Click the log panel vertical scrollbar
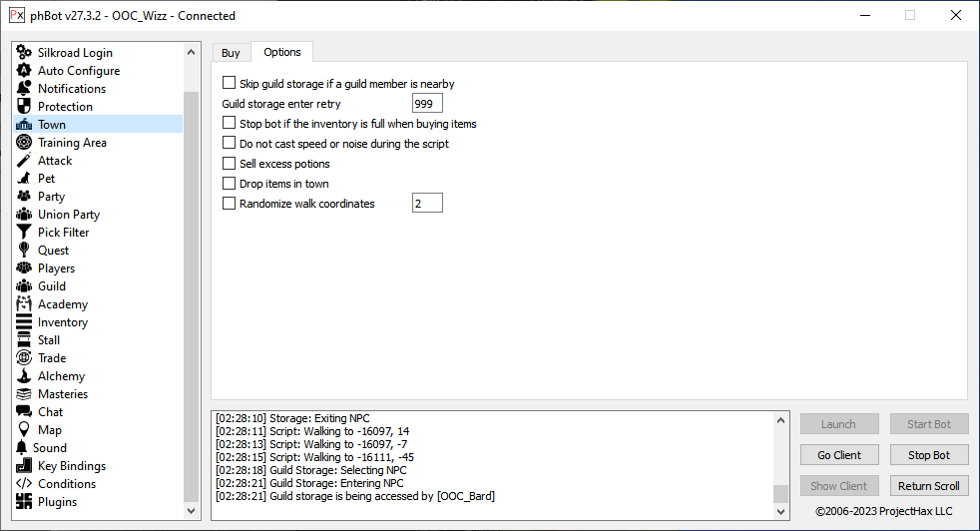 780,459
